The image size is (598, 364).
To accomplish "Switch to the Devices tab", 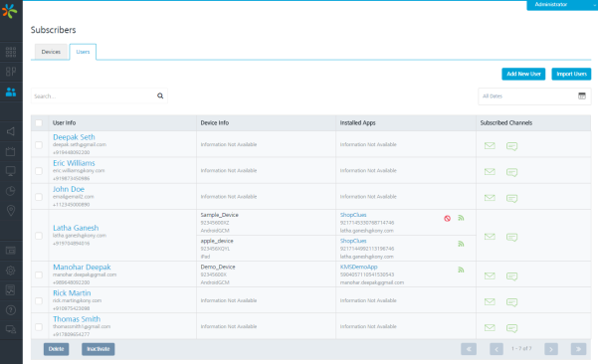I will click(51, 52).
